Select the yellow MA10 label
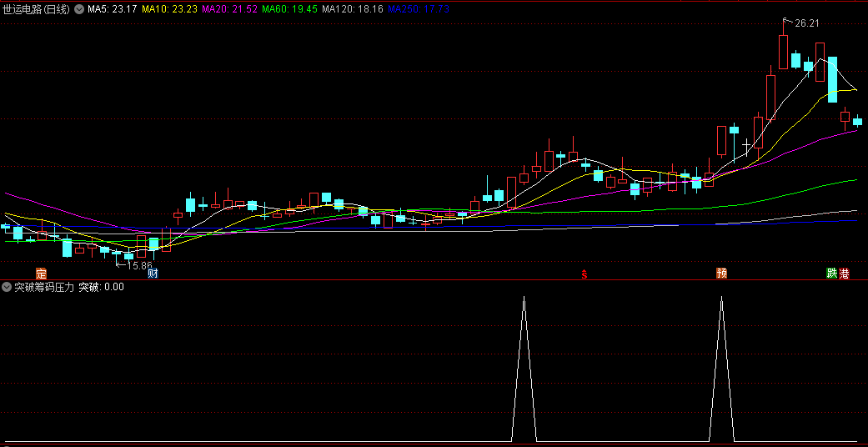 [x=169, y=8]
